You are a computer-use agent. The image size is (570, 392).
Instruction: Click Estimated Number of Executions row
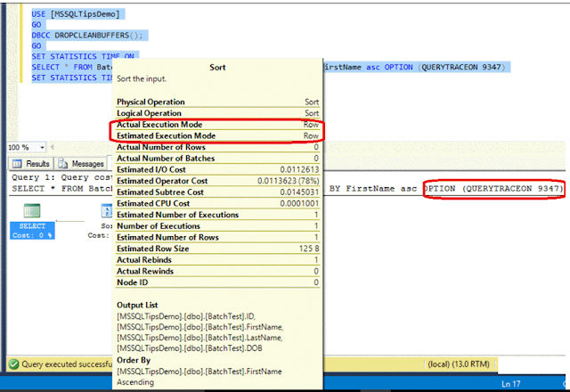[217, 215]
